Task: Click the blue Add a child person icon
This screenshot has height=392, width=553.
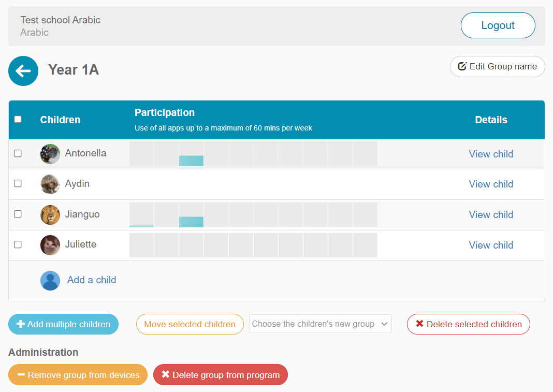Action: [x=50, y=280]
